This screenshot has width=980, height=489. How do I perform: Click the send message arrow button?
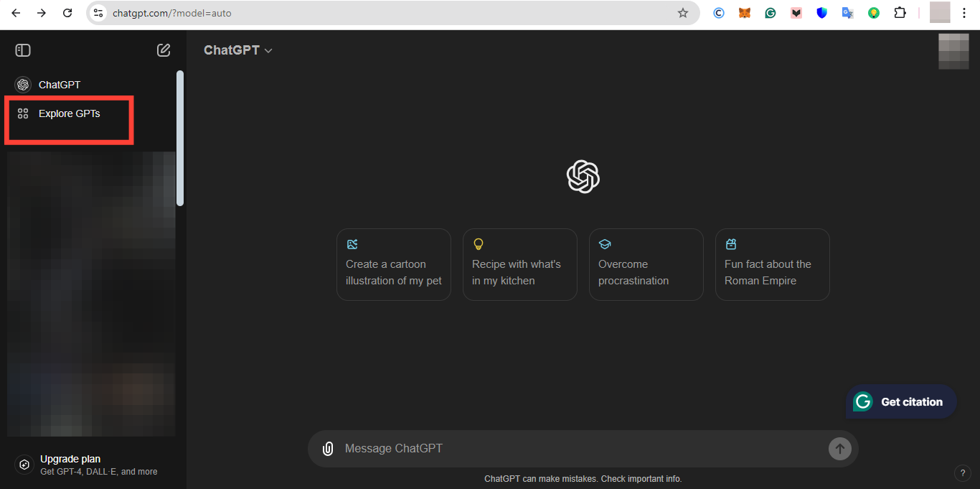839,449
